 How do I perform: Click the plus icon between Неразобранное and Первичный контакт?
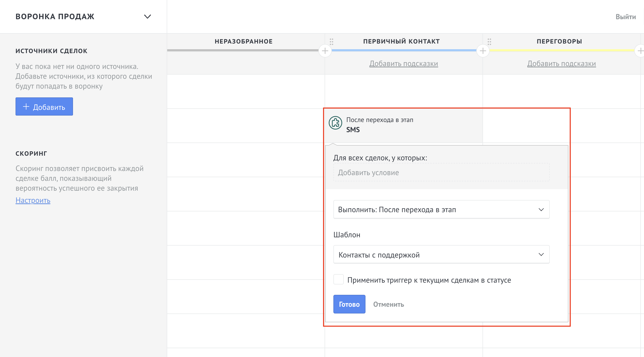coord(325,51)
